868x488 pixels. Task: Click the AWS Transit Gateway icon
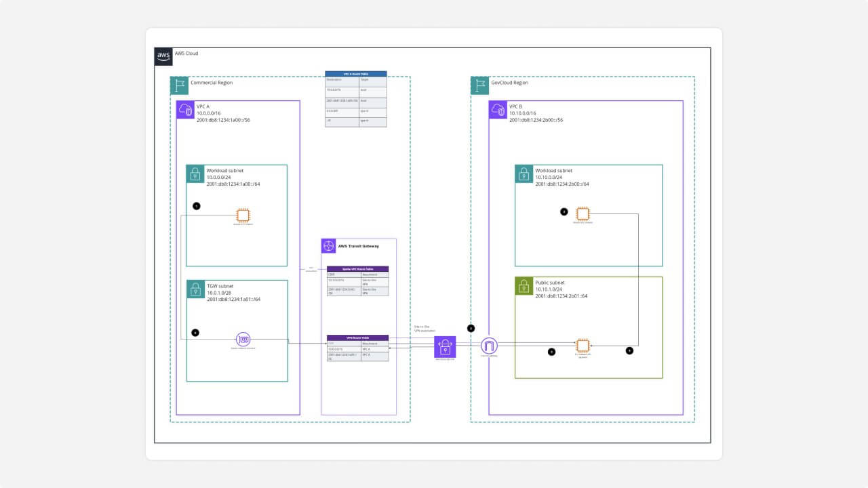[328, 246]
